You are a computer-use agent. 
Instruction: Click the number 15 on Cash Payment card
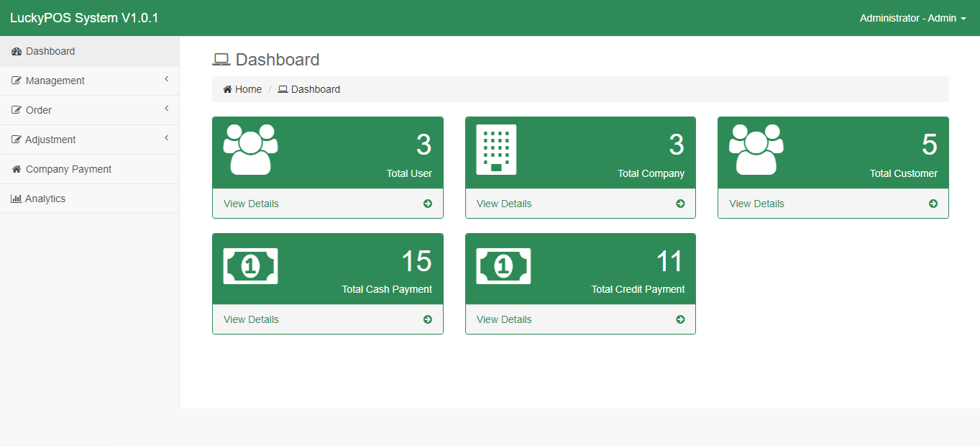[x=416, y=261]
